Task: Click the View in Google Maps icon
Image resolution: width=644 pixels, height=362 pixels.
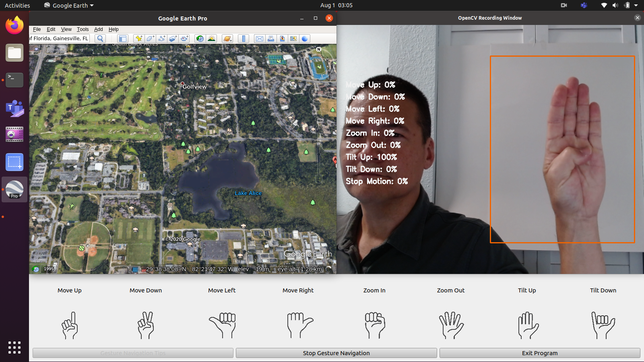Action: 293,39
